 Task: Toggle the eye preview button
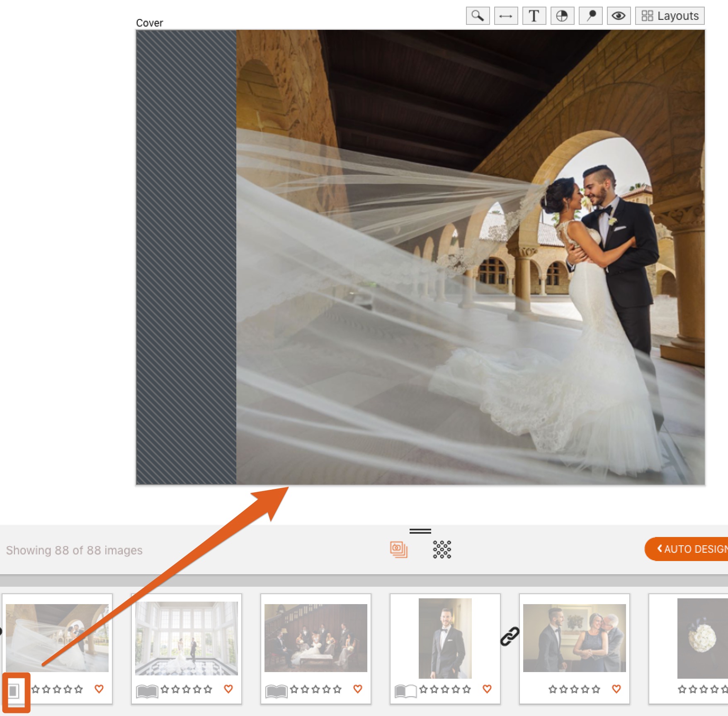point(619,16)
